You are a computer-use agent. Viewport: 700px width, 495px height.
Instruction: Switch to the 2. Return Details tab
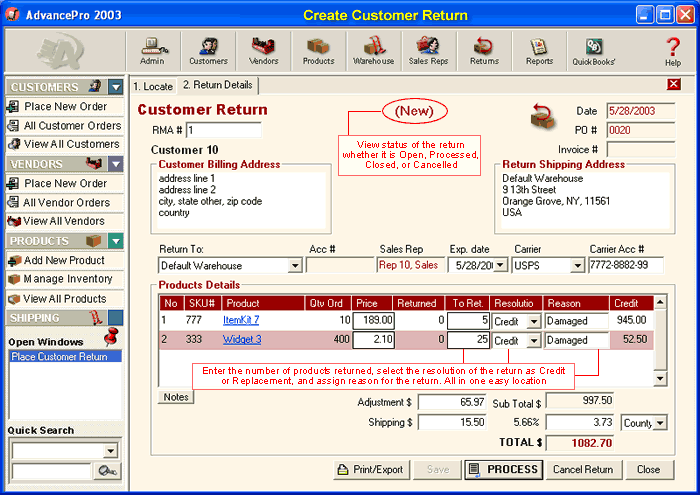218,85
